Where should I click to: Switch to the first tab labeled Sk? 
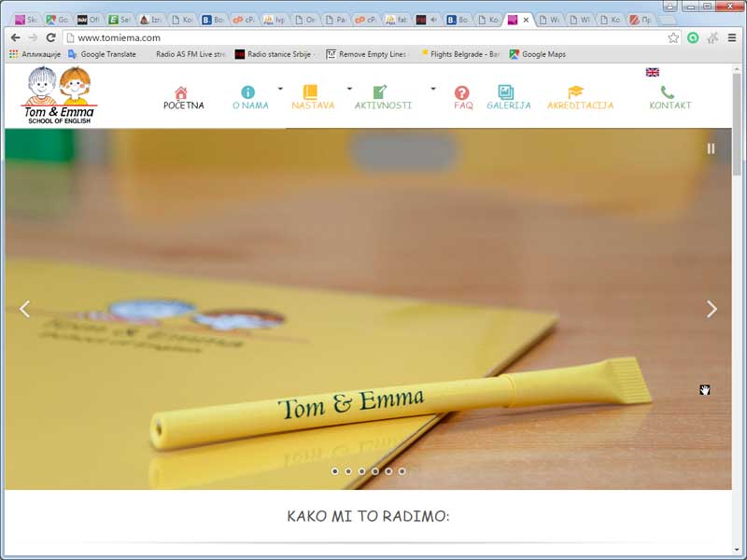coord(26,20)
